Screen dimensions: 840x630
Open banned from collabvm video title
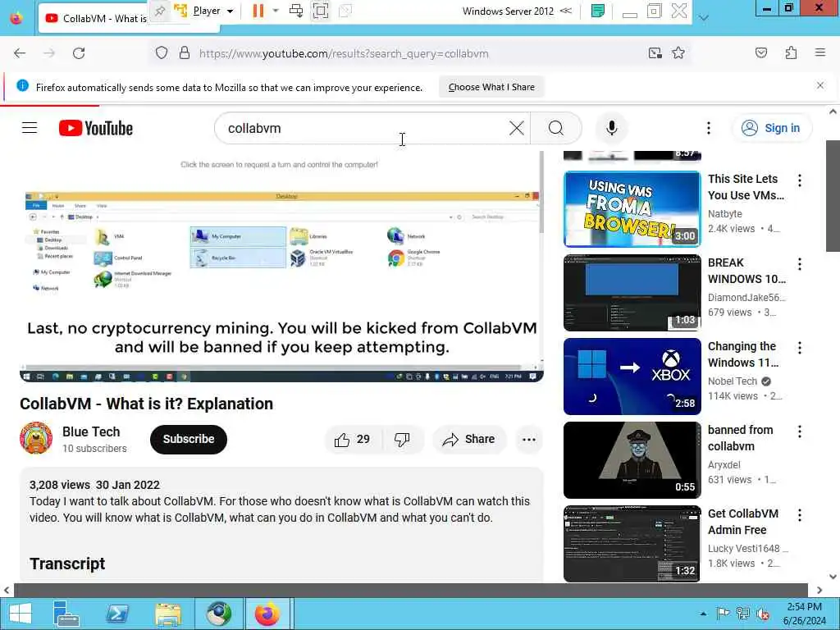(x=741, y=438)
